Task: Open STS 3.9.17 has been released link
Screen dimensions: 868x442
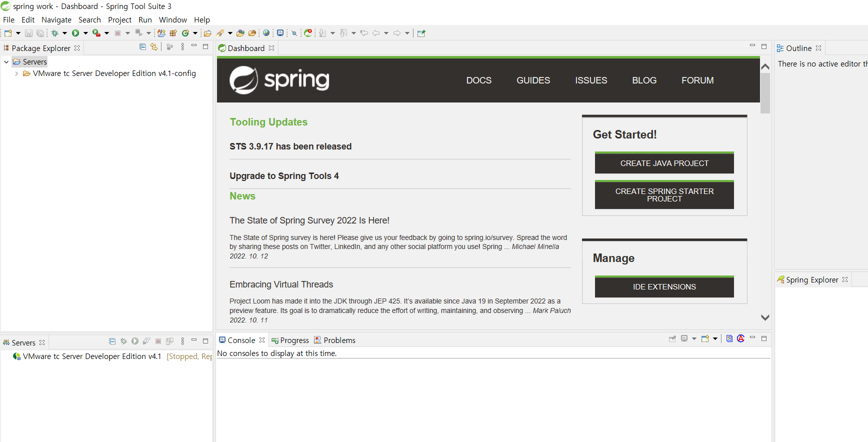Action: pos(290,146)
